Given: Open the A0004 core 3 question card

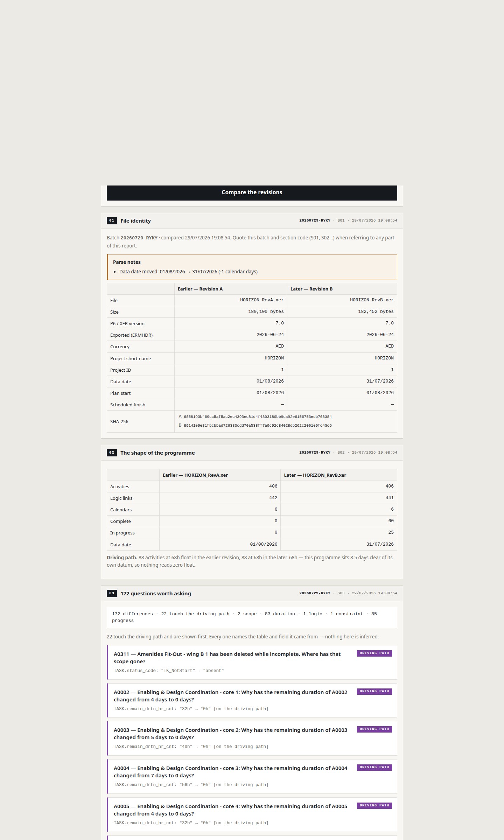Looking at the screenshot, I should click(x=252, y=776).
